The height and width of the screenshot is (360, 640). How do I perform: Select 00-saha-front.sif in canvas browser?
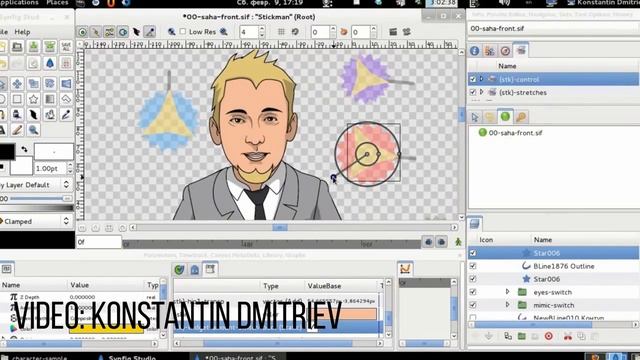point(515,133)
